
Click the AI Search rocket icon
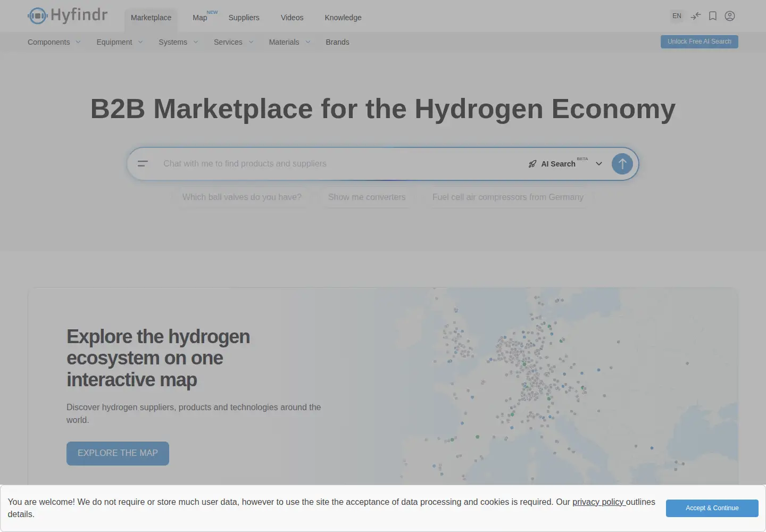click(532, 164)
